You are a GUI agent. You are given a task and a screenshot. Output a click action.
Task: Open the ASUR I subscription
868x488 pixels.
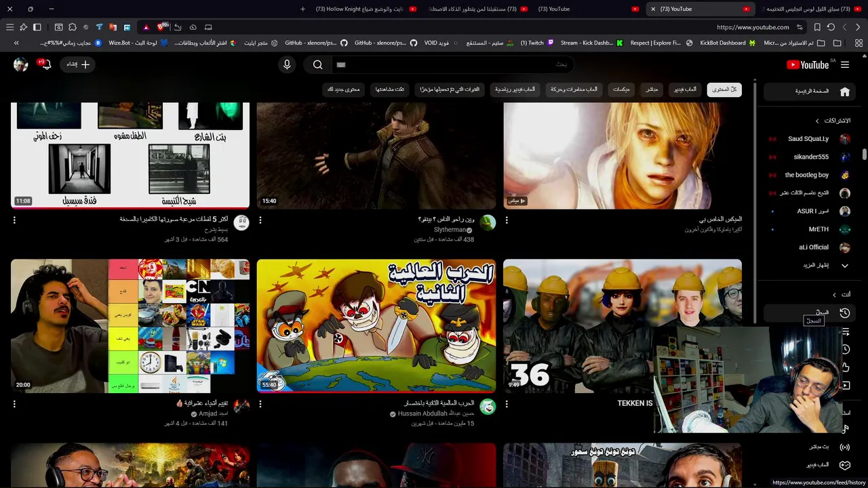811,211
